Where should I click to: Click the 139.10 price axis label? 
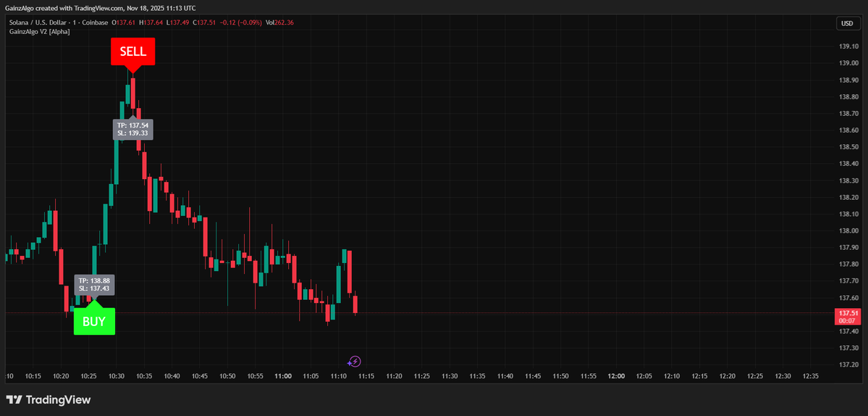848,46
